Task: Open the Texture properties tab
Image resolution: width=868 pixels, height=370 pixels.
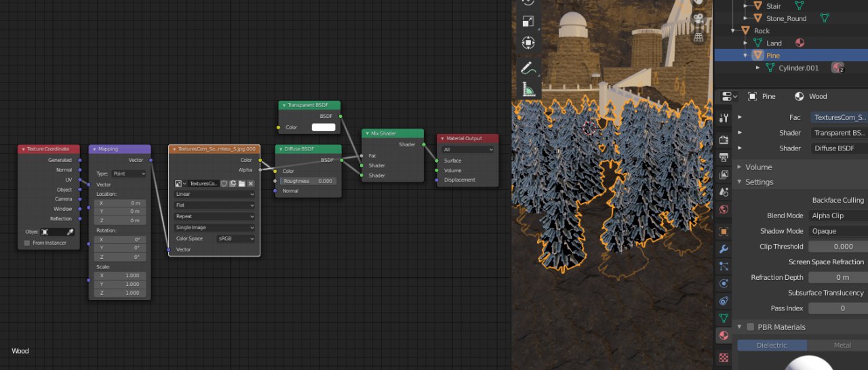Action: point(724,356)
